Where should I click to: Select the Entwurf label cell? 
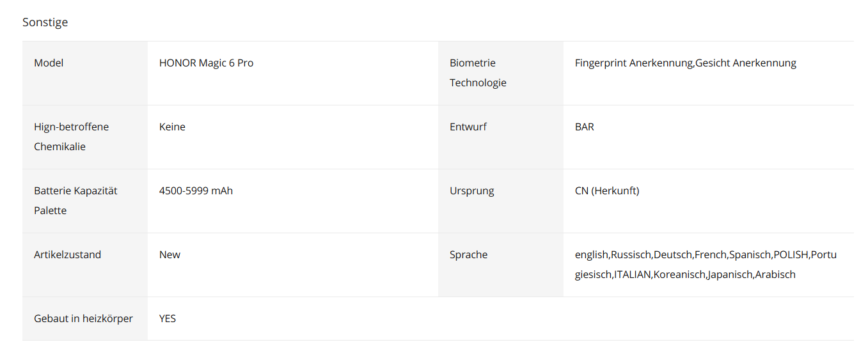tap(501, 137)
